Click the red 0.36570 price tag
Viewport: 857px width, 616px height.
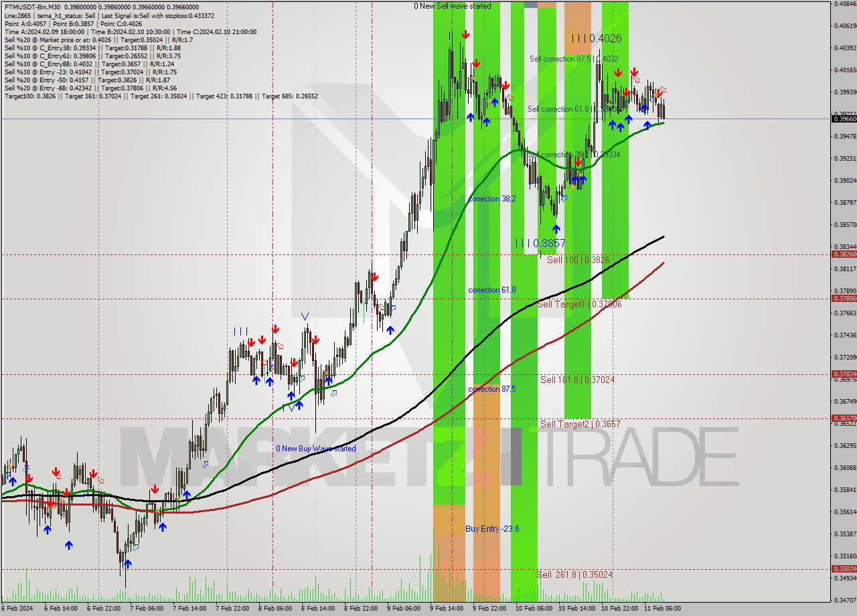pyautogui.click(x=844, y=418)
